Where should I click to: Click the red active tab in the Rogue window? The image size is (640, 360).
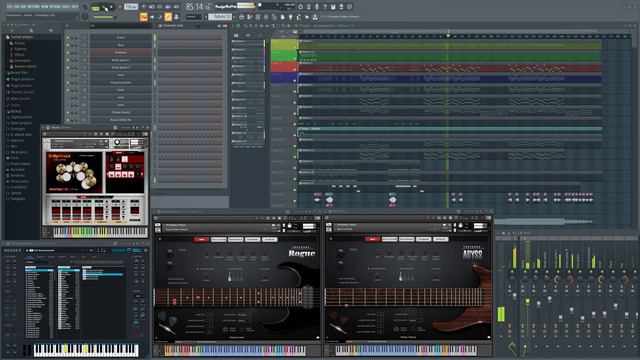201,240
